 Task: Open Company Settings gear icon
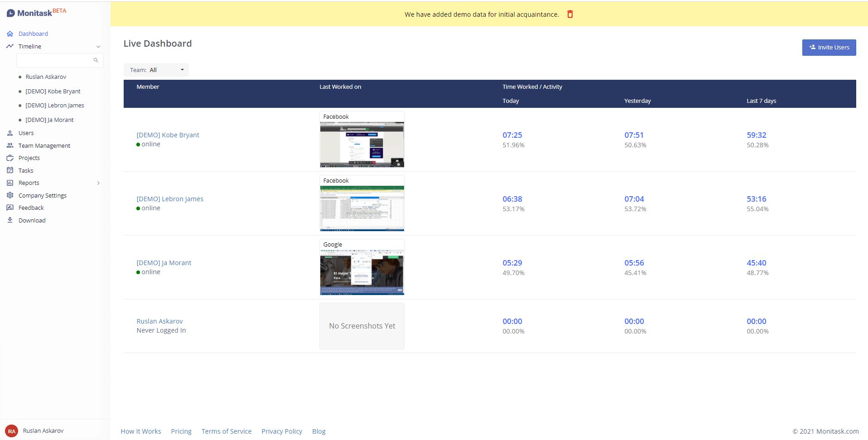(10, 195)
